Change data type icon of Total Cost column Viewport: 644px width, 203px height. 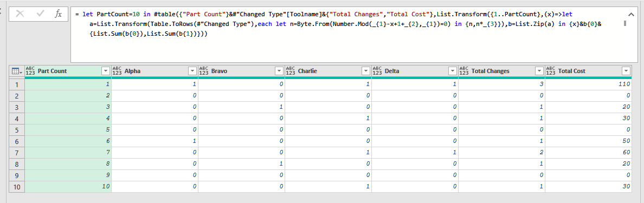[551, 71]
